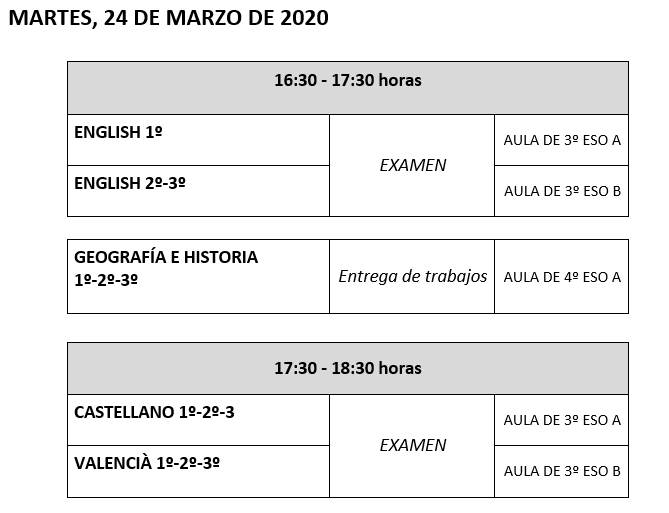This screenshot has width=669, height=513.
Task: Click AULA DE 3º ESO B in ENGLISH 2º-3º row
Action: click(562, 191)
